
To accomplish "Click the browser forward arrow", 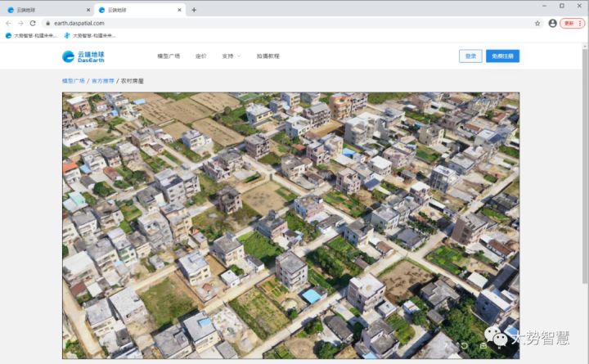I will pos(20,23).
